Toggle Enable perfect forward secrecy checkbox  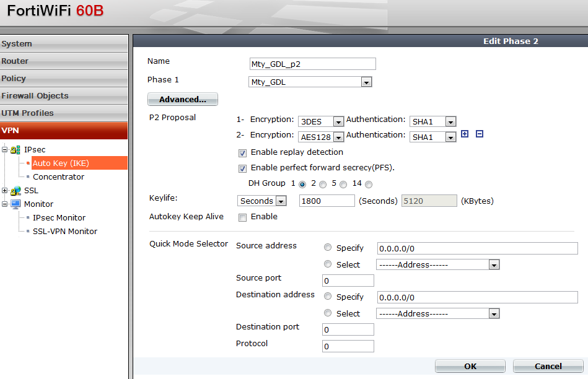[x=243, y=168]
